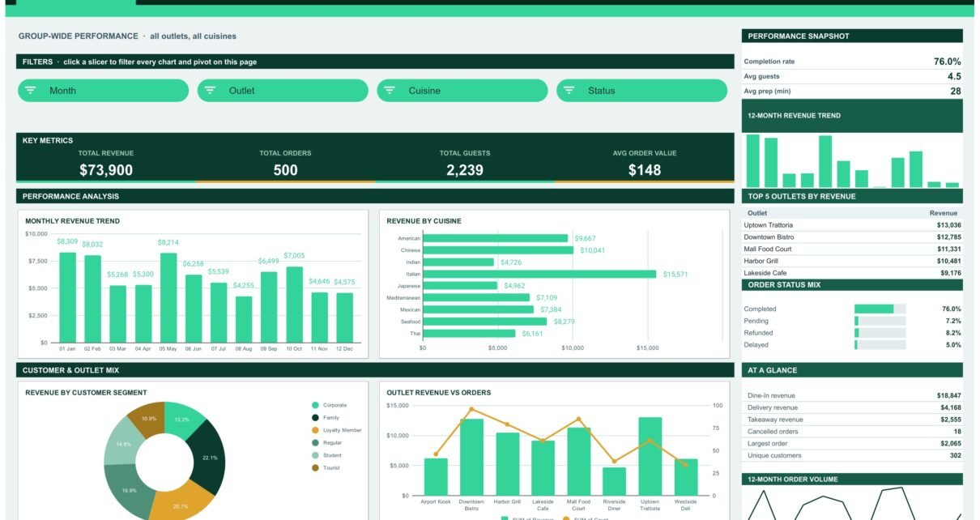Select the Corporate legend color dot
This screenshot has width=980, height=520.
click(315, 405)
